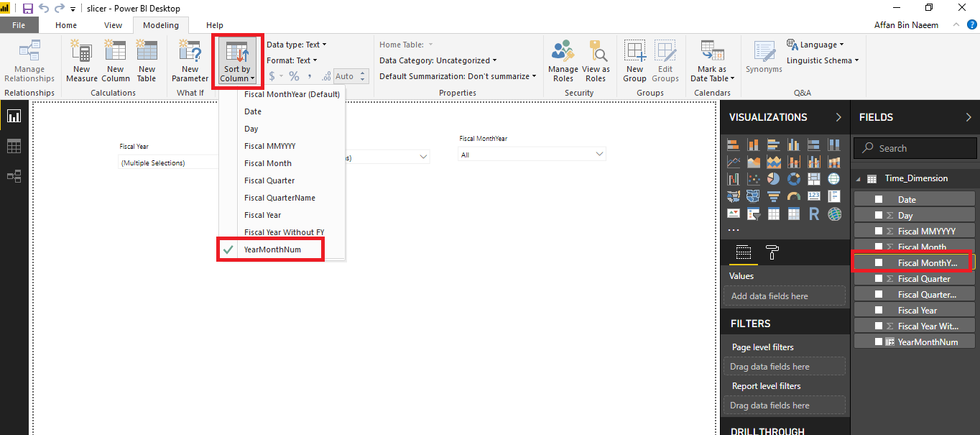Click View as Roles button
The image size is (980, 435).
click(x=596, y=61)
